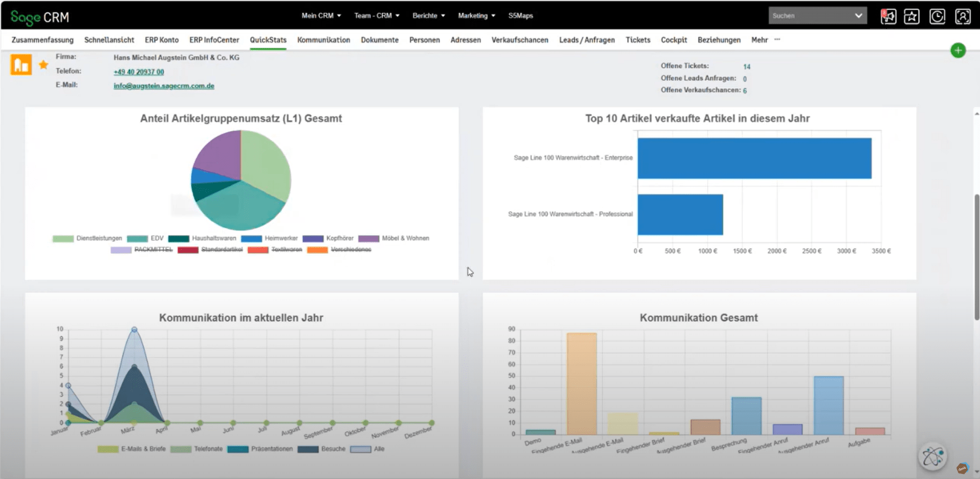Open the Cockpit tab

(673, 40)
